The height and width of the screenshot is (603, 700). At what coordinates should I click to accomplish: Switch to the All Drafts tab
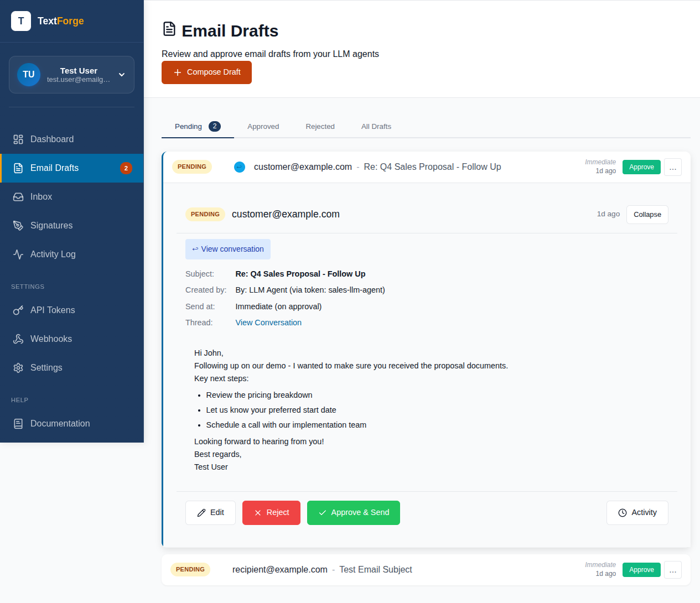(x=376, y=127)
